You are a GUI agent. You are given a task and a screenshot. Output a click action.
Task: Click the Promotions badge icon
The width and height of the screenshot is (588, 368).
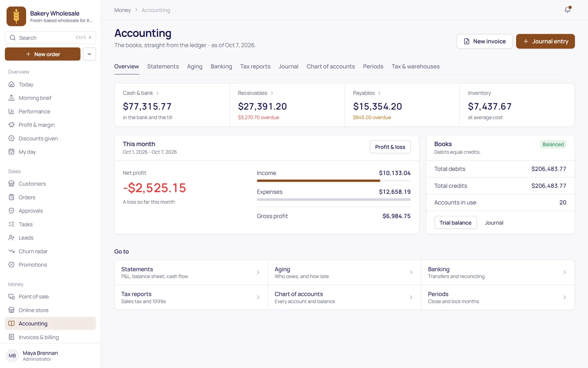coord(11,265)
